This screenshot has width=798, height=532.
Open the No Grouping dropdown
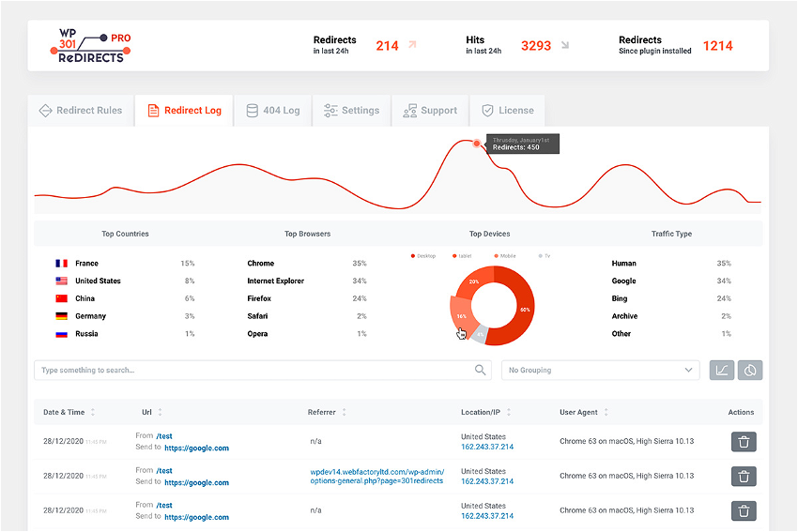[x=600, y=371]
